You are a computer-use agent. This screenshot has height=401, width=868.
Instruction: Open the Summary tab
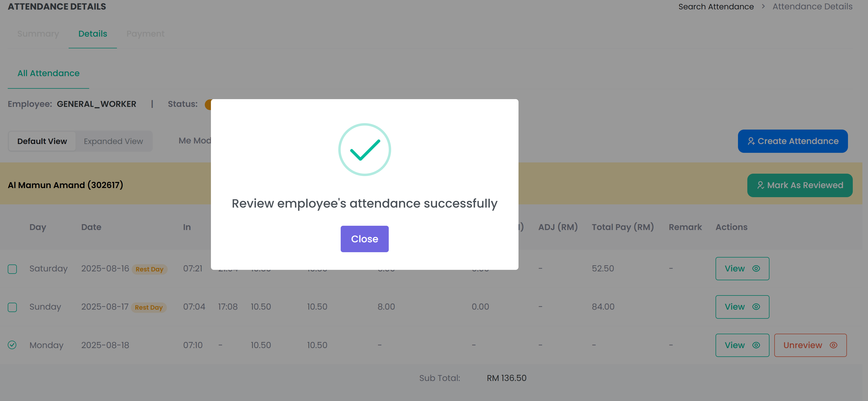tap(38, 34)
